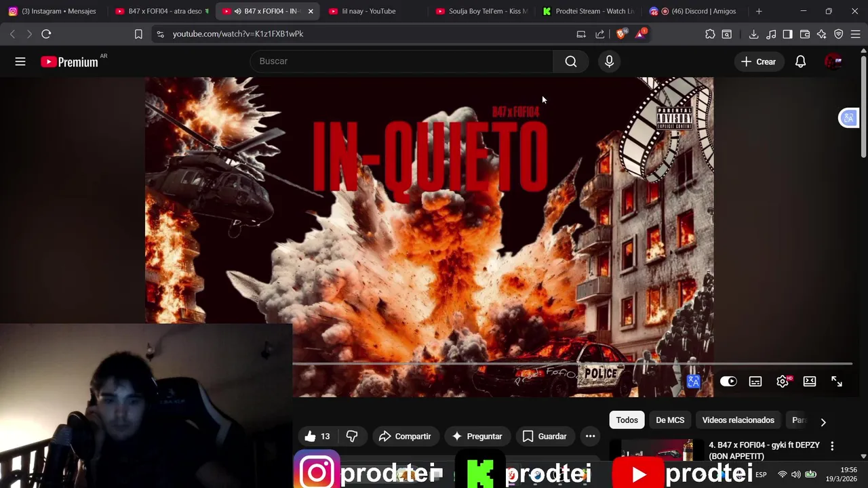The height and width of the screenshot is (488, 868).
Task: Open the player settings gear
Action: click(x=783, y=382)
